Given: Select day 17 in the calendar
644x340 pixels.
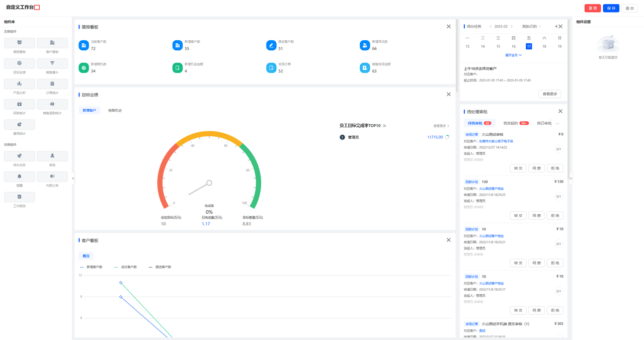Looking at the screenshot, I should click(529, 46).
